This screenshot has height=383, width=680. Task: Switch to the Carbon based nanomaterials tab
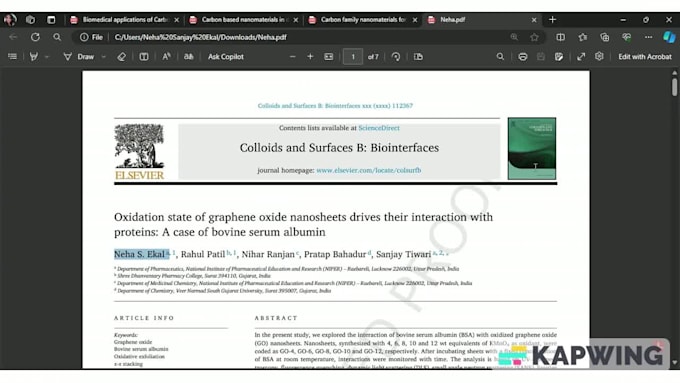point(243,20)
